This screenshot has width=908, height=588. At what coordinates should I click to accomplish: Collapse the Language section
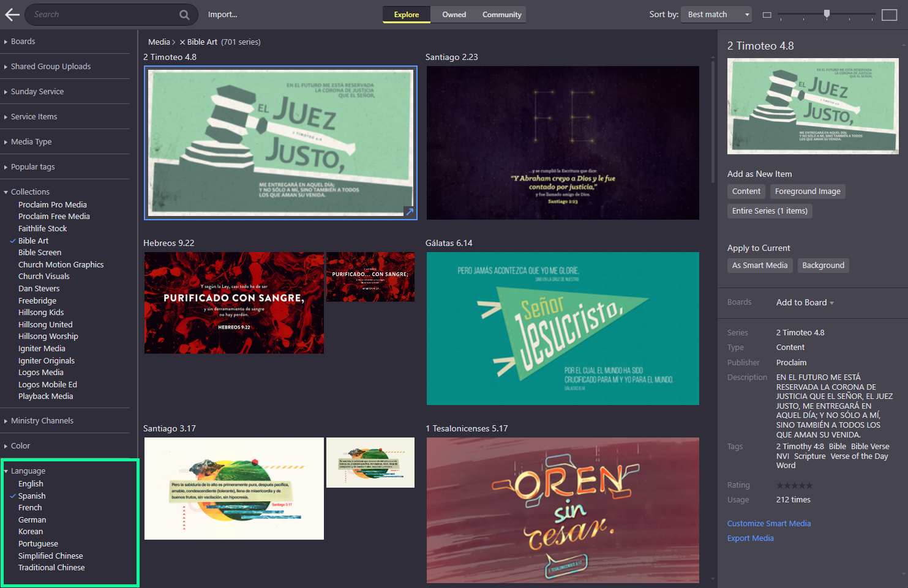(x=28, y=471)
